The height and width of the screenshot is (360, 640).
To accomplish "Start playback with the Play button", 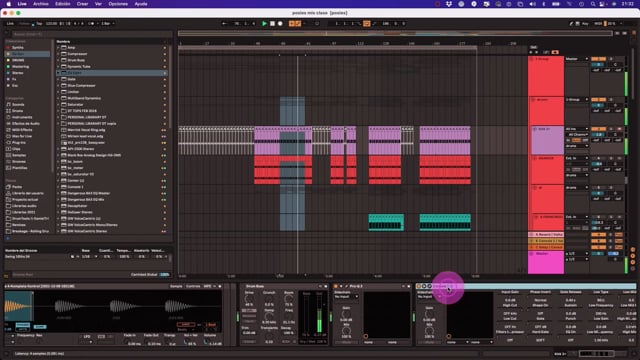I will [x=264, y=24].
